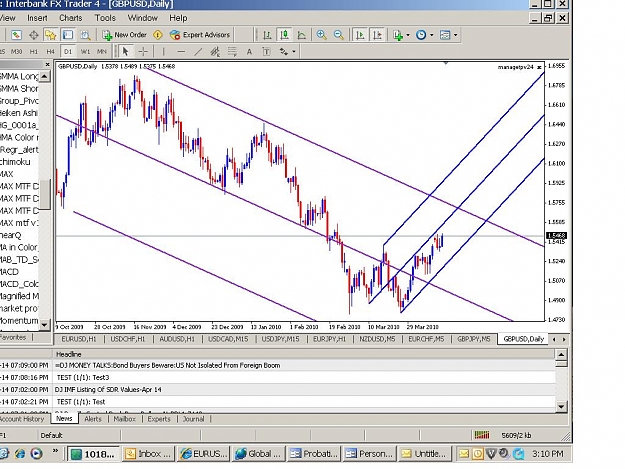Switch timeframe to W1
The height and width of the screenshot is (469, 625).
[x=85, y=51]
